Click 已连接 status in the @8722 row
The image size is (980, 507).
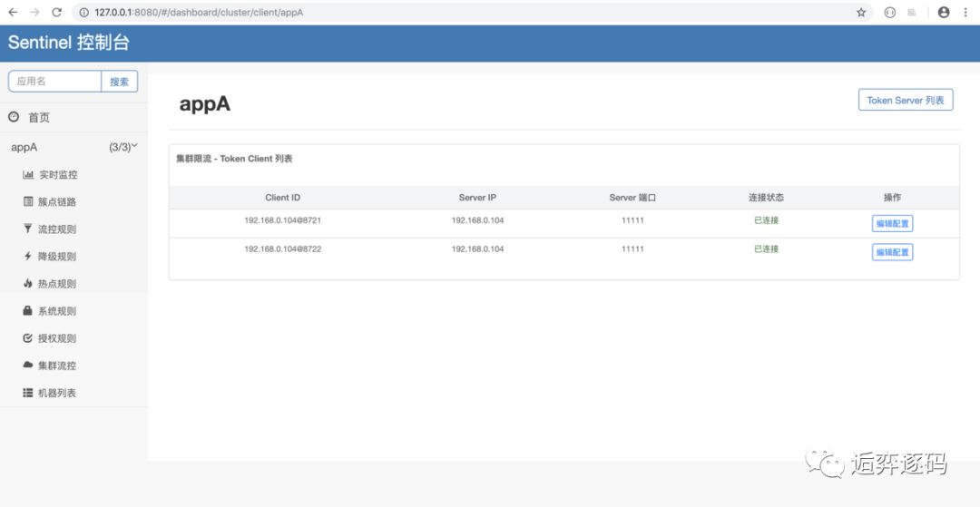point(766,249)
